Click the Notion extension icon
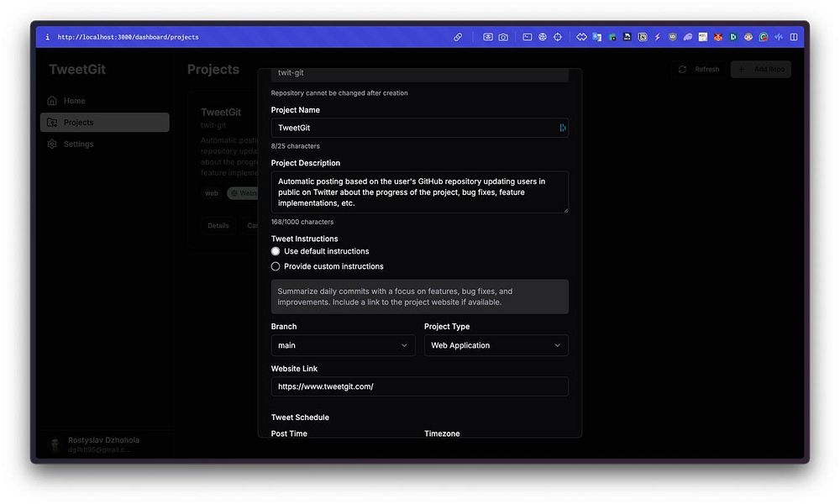 click(643, 37)
